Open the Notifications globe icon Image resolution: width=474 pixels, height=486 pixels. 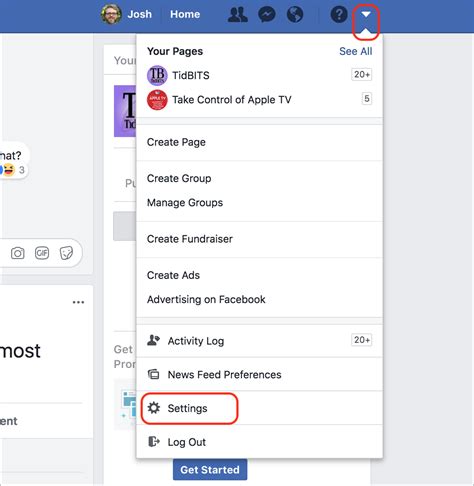tap(295, 15)
